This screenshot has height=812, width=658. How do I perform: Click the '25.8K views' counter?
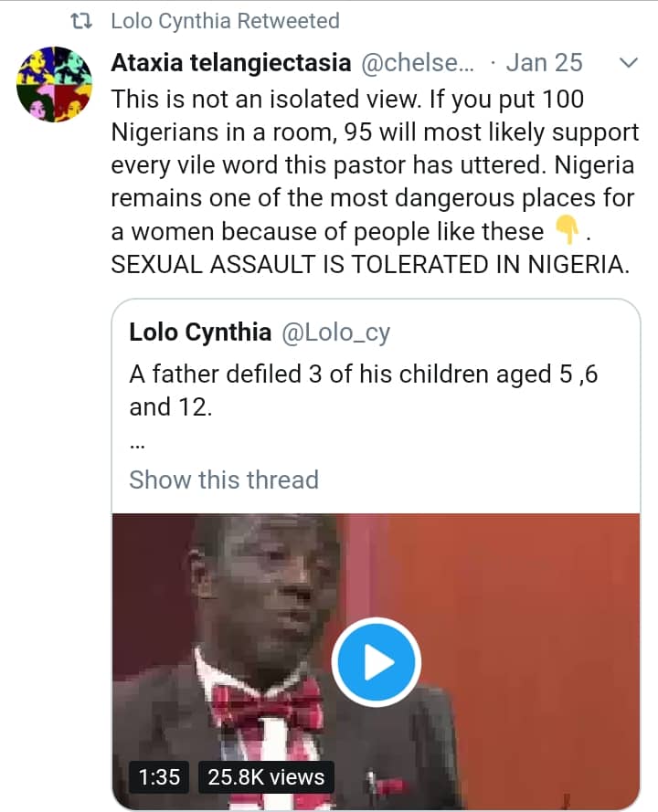coord(266,776)
